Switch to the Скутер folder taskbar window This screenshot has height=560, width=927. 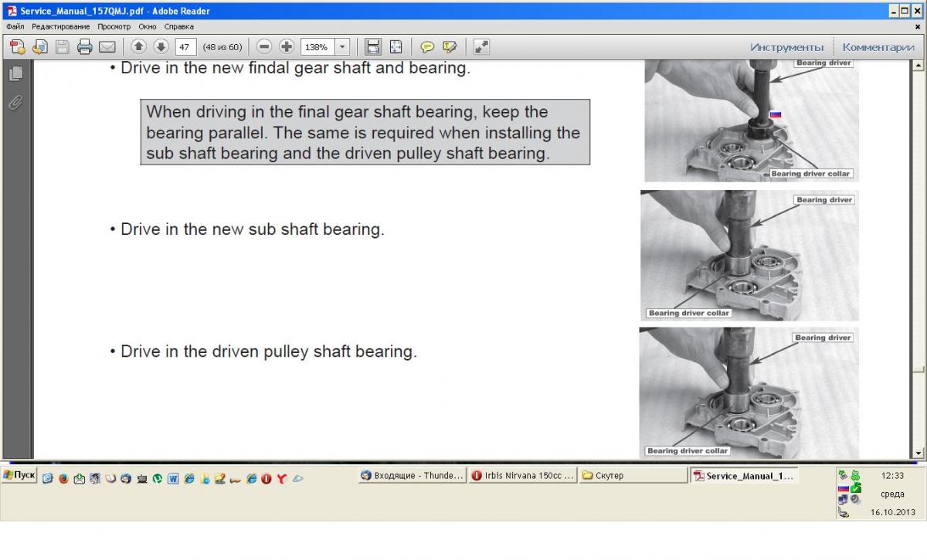coord(633,476)
